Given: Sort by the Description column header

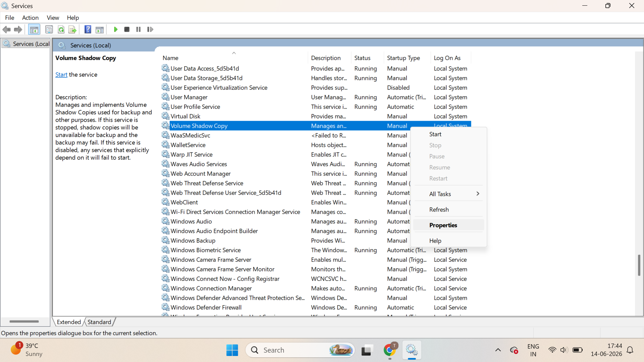Looking at the screenshot, I should [x=329, y=58].
